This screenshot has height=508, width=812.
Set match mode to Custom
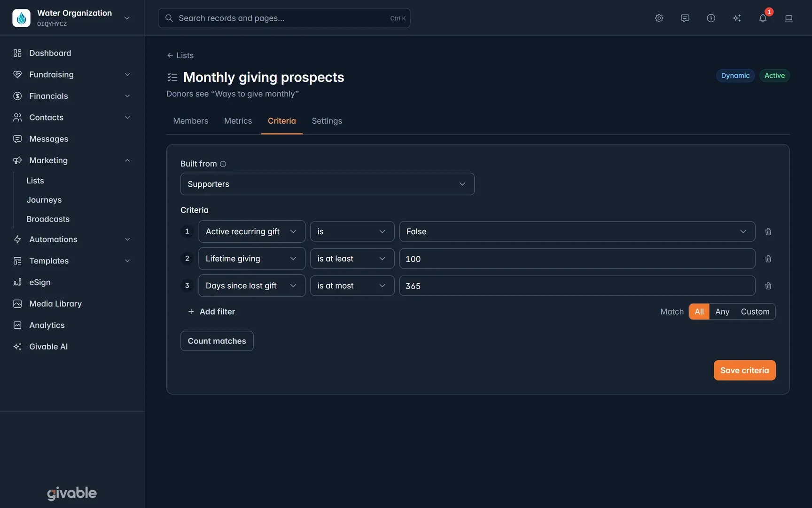(x=755, y=311)
